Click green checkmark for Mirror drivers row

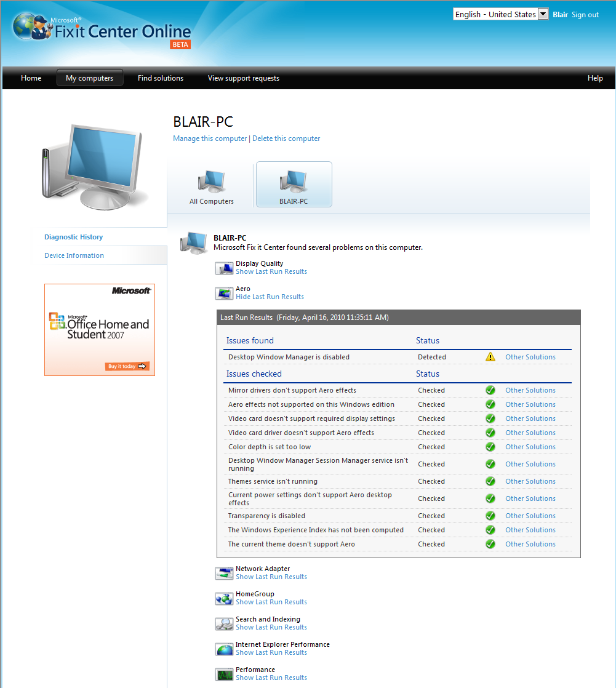point(490,390)
